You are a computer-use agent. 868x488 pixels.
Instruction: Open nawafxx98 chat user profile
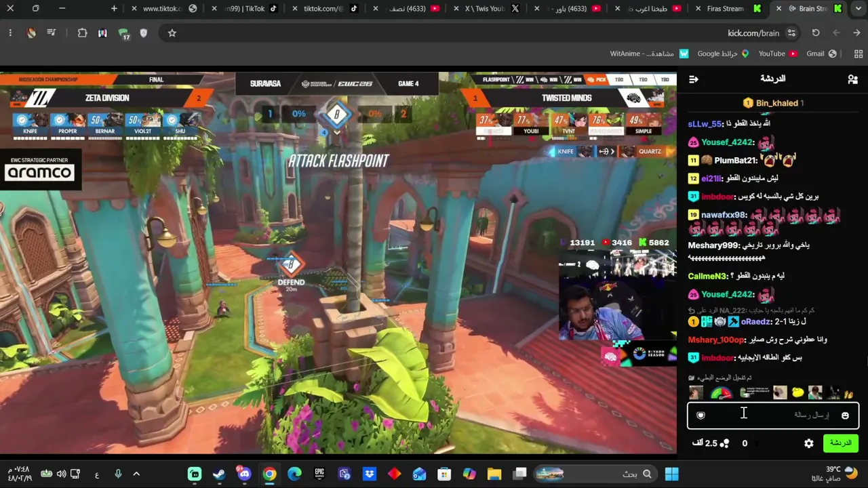click(x=724, y=215)
